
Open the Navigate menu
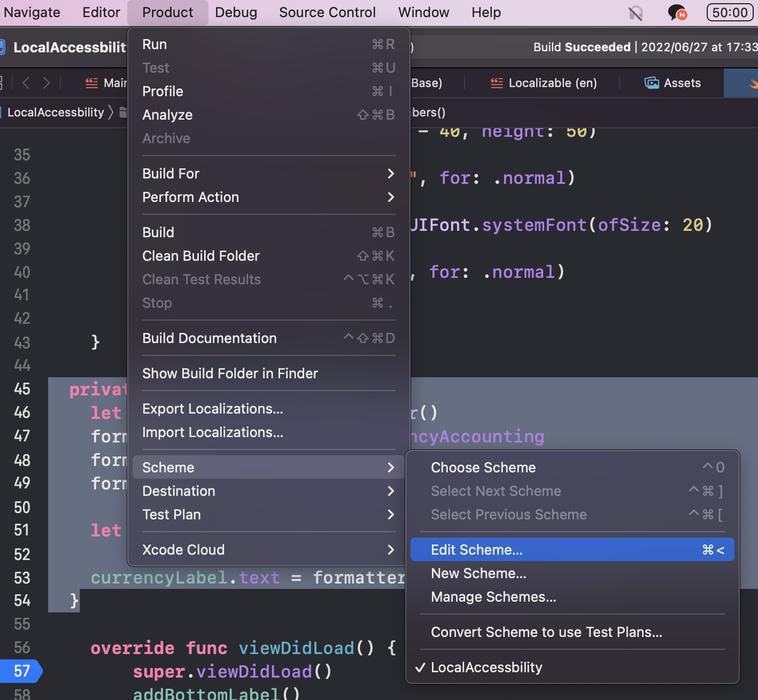(x=32, y=12)
